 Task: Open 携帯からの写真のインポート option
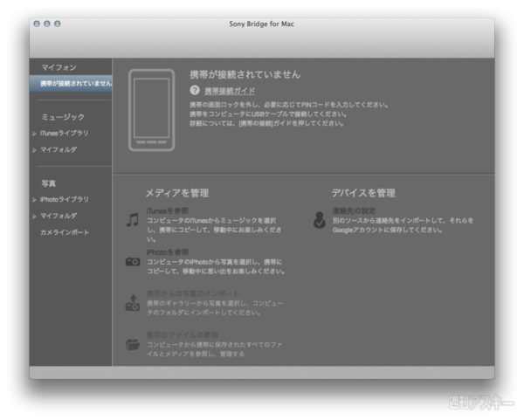(x=193, y=293)
